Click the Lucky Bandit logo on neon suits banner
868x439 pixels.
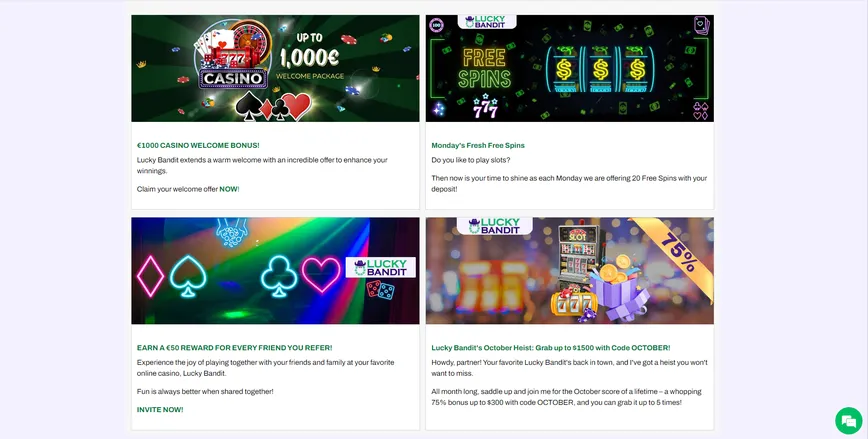(x=381, y=267)
